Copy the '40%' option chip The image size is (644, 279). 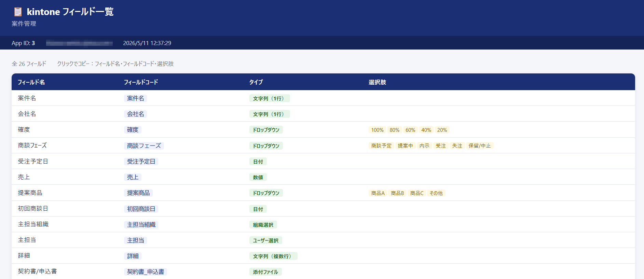[x=426, y=130]
